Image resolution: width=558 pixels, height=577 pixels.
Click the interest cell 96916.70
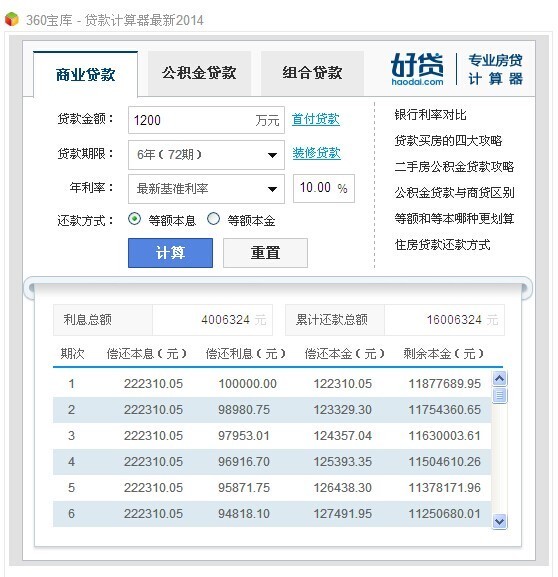point(244,461)
